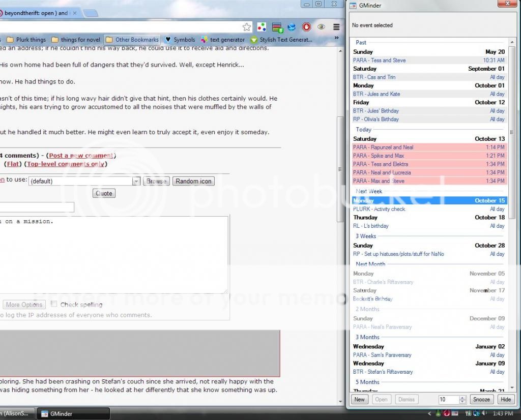Enable the Check spelling checkbox
This screenshot has height=420, width=521.
[53, 304]
